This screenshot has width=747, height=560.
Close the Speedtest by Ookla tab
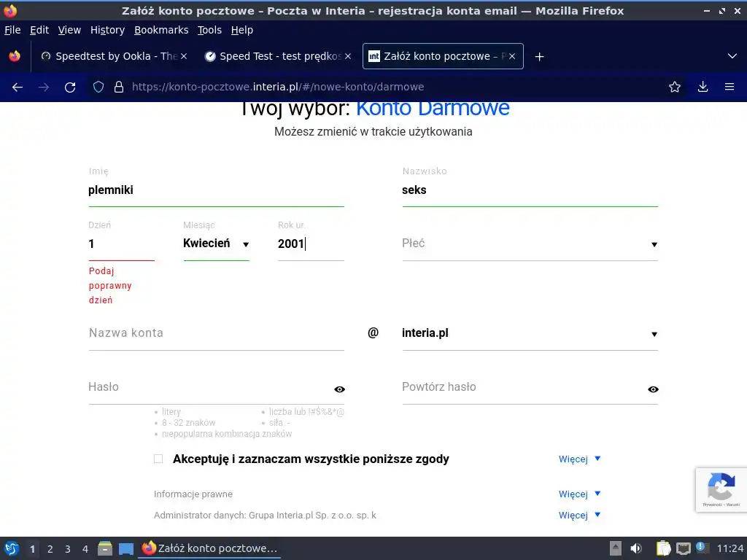pos(184,56)
